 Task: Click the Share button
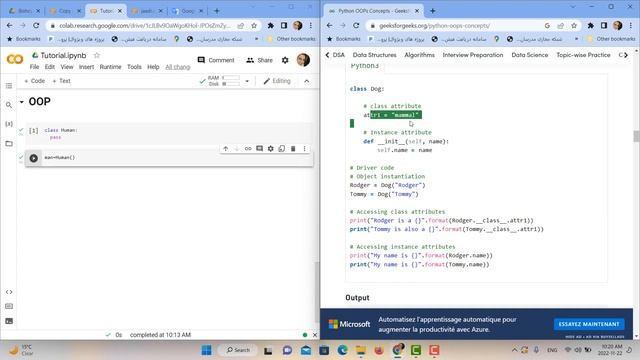click(260, 60)
